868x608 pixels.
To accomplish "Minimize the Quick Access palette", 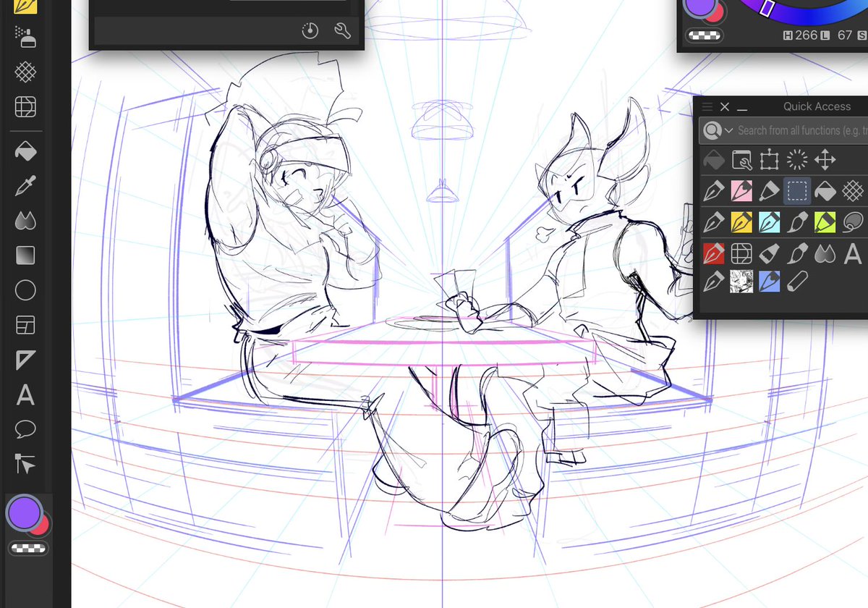I will pyautogui.click(x=742, y=109).
